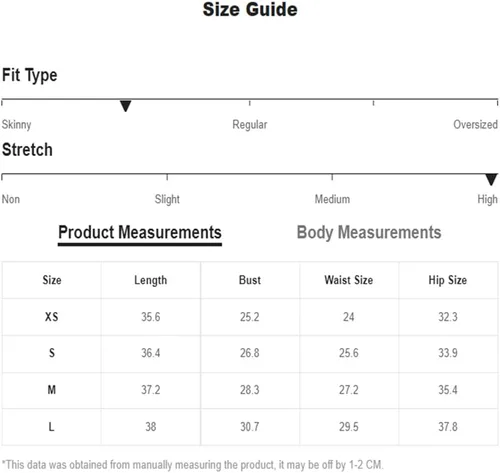Select the Product Measurements tab
500x473 pixels.
click(140, 233)
